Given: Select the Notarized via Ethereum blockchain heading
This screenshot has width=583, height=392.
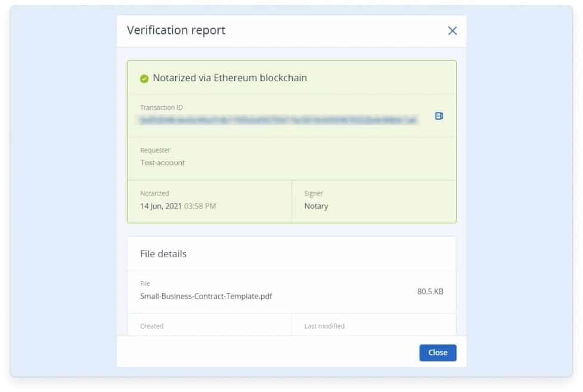Looking at the screenshot, I should [x=230, y=78].
